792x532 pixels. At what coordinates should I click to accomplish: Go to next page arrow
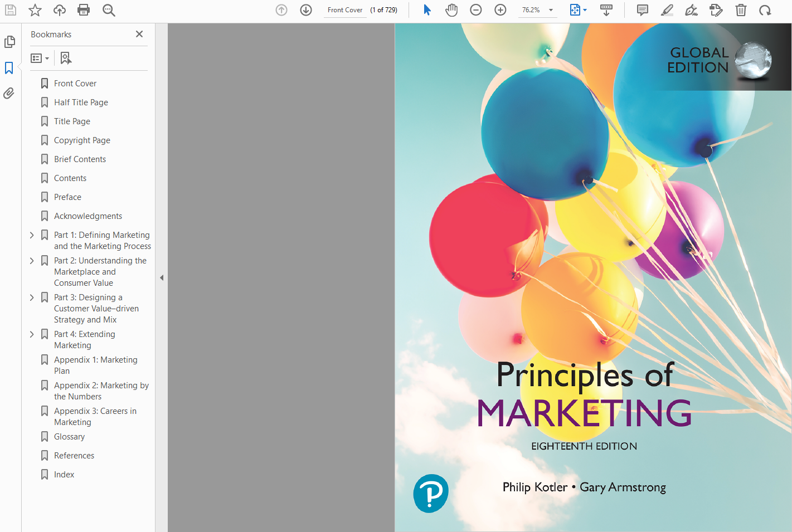click(x=306, y=10)
